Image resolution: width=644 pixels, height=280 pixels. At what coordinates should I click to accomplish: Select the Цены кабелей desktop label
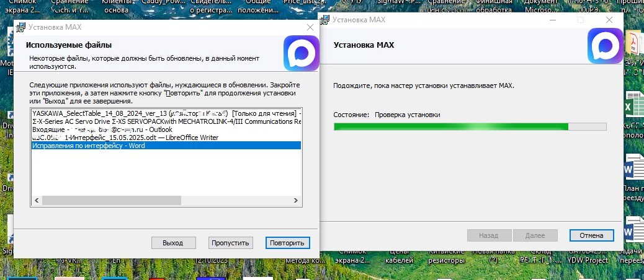pos(400,256)
